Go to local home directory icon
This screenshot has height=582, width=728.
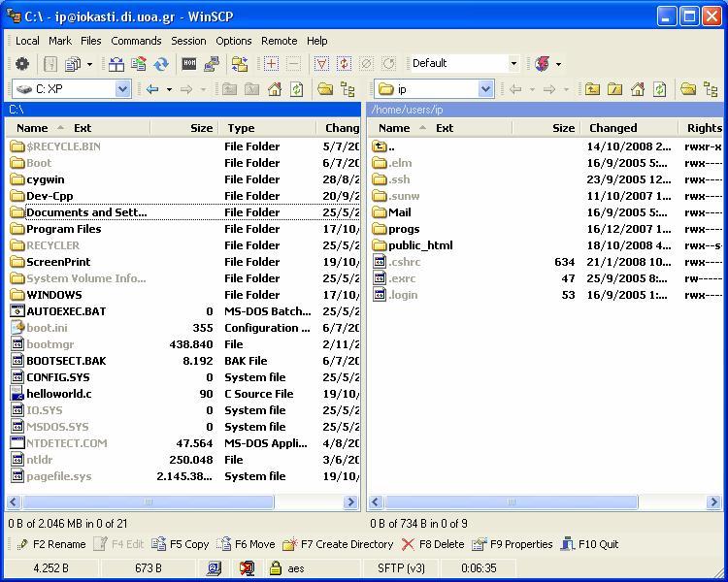click(x=275, y=88)
